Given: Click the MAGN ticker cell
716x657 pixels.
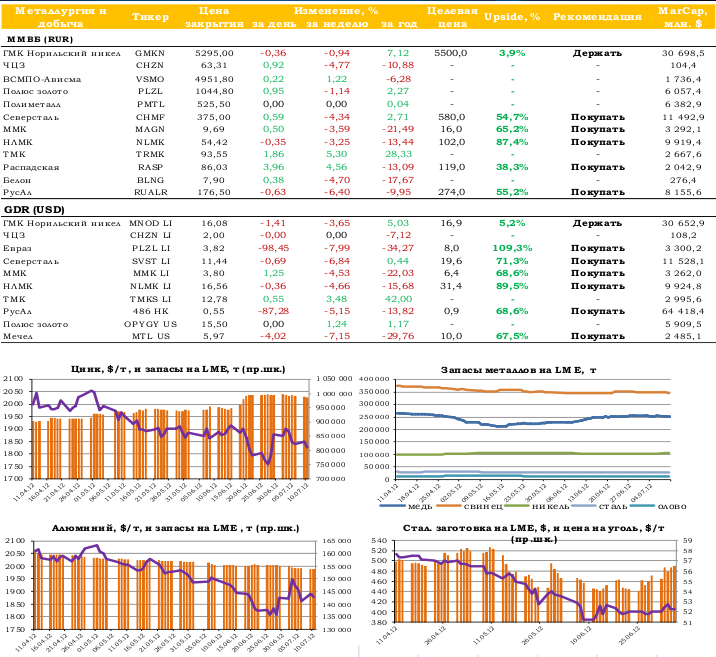Looking at the screenshot, I should [x=150, y=129].
